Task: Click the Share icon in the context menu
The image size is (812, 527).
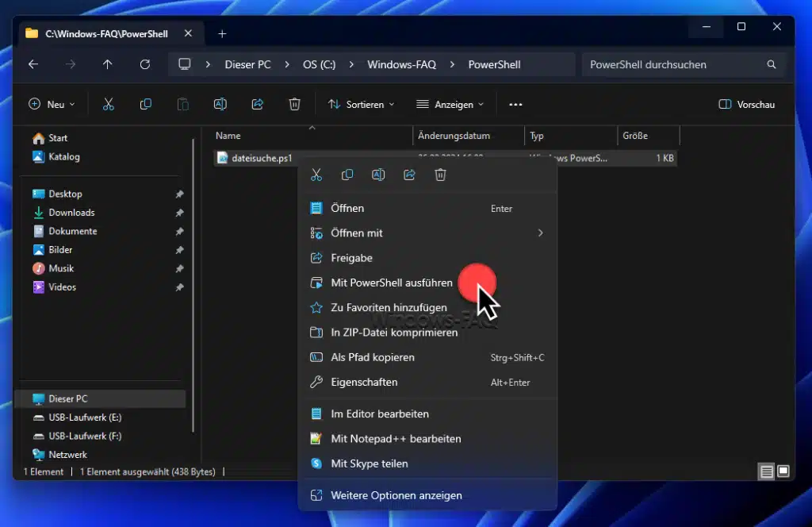Action: pyautogui.click(x=410, y=175)
